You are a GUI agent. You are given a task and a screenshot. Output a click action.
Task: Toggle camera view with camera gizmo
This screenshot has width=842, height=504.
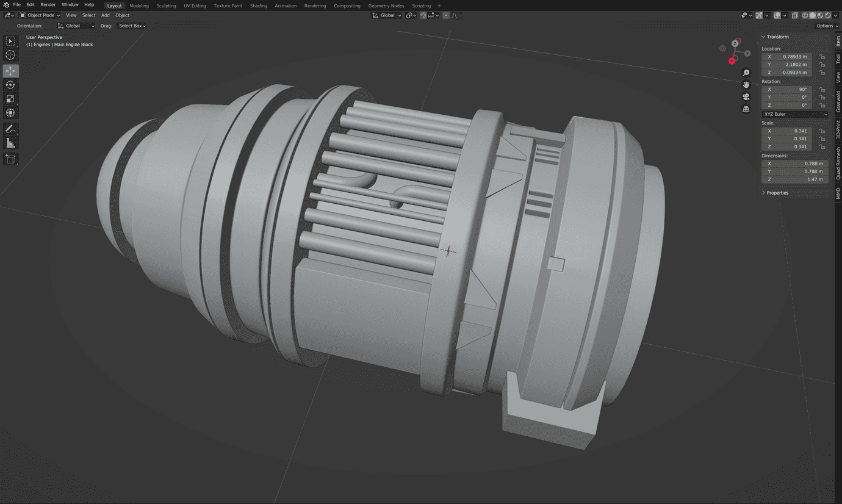746,97
